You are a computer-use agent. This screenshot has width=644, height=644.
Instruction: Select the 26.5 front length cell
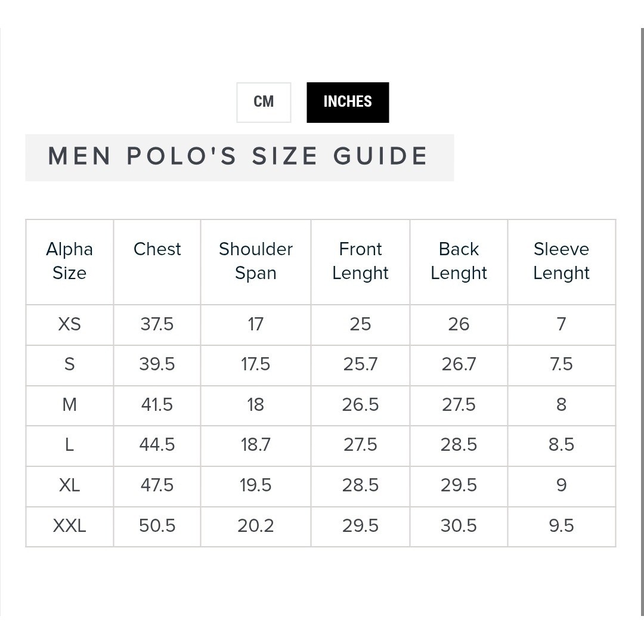[x=360, y=405]
